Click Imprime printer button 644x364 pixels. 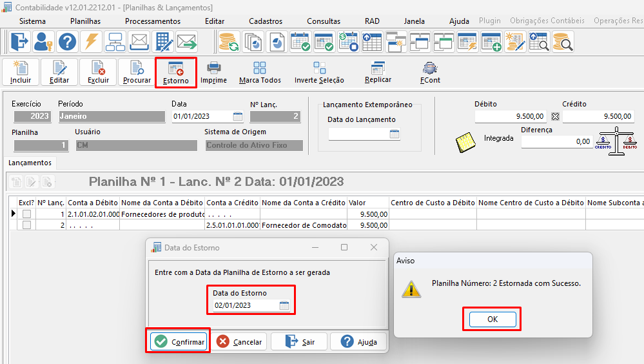tap(213, 72)
